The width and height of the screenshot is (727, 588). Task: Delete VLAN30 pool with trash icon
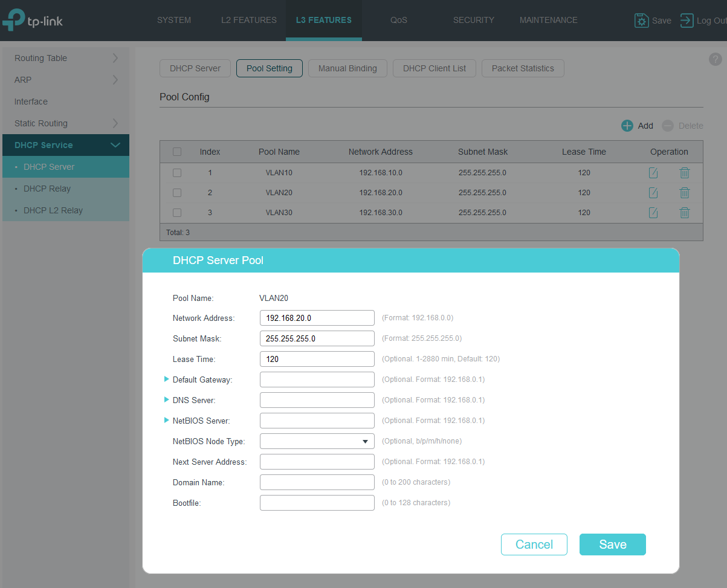(685, 213)
